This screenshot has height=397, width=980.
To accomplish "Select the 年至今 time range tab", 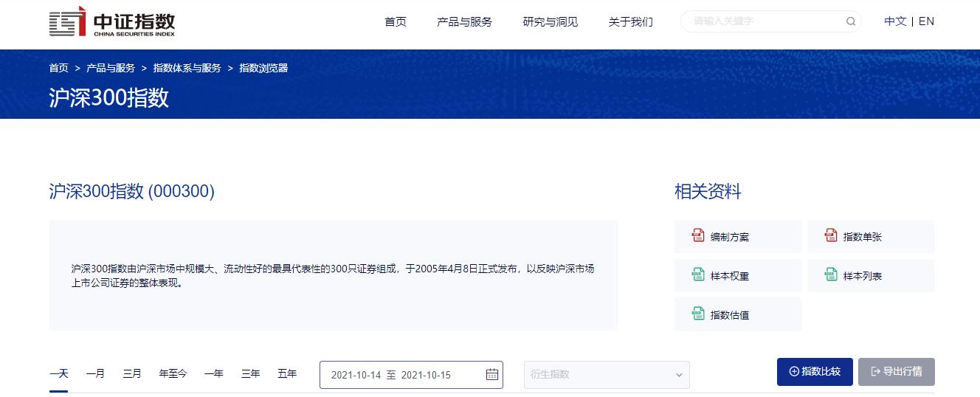I will click(x=173, y=374).
